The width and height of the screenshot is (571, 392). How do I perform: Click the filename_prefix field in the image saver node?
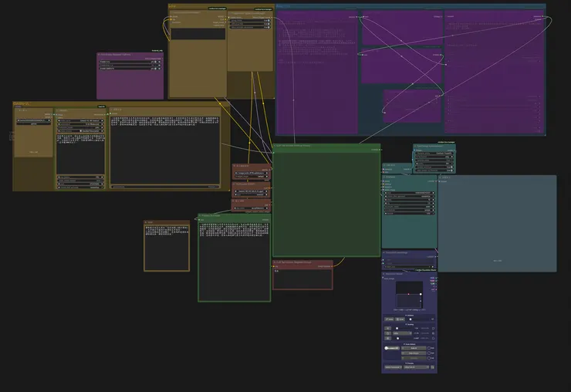[x=434, y=154]
